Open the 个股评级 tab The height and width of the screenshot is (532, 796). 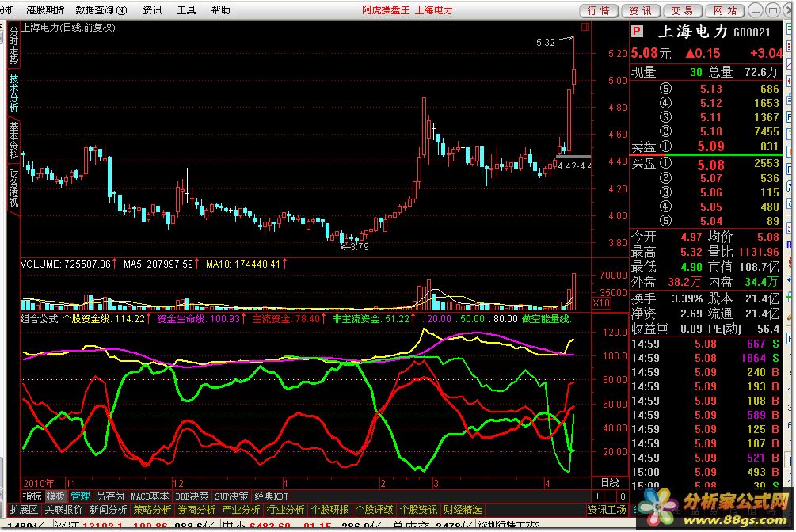pos(374,510)
